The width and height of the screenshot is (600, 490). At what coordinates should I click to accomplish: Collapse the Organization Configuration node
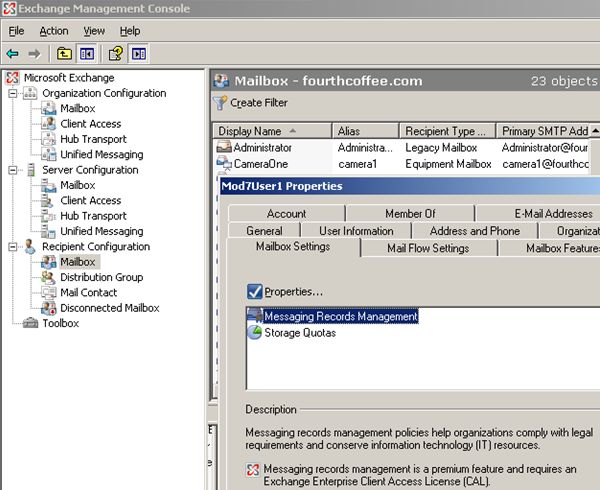click(13, 93)
